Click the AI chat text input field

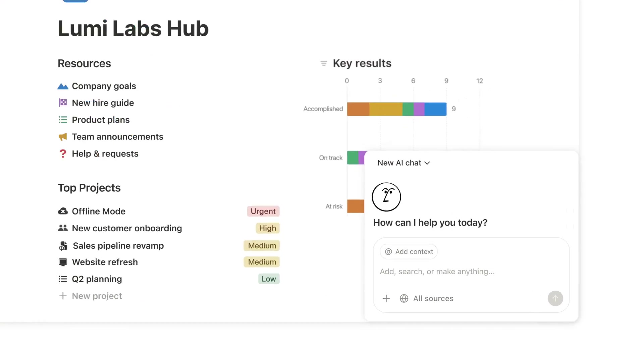(x=470, y=271)
